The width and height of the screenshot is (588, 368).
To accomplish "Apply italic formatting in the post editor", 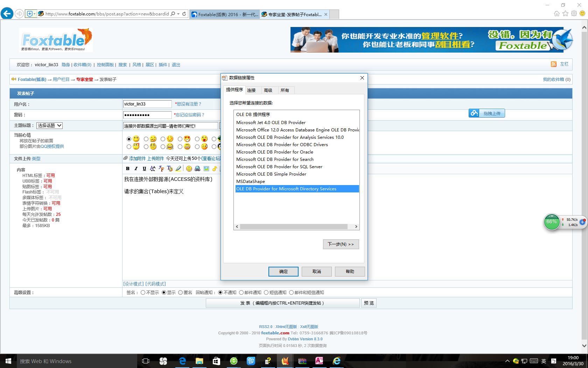I will [136, 169].
